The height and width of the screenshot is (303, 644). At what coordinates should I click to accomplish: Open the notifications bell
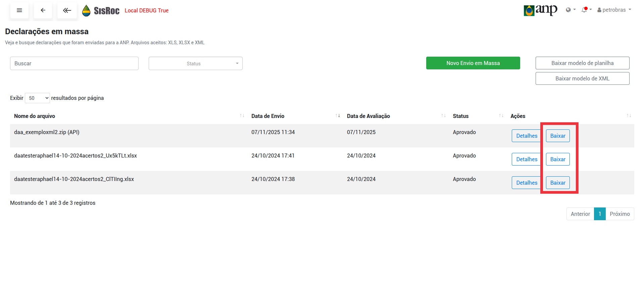coord(586,10)
